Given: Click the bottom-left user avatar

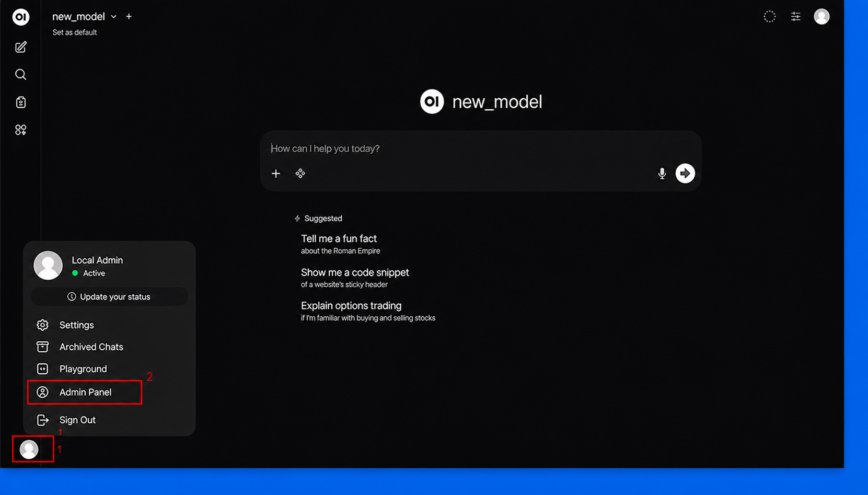Looking at the screenshot, I should [x=29, y=449].
